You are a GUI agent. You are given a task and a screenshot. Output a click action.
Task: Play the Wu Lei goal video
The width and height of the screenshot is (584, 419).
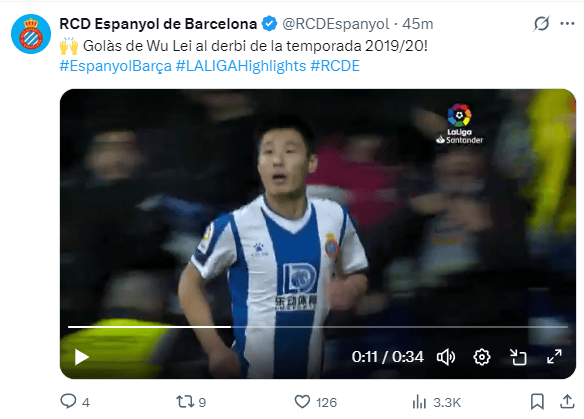click(x=82, y=357)
